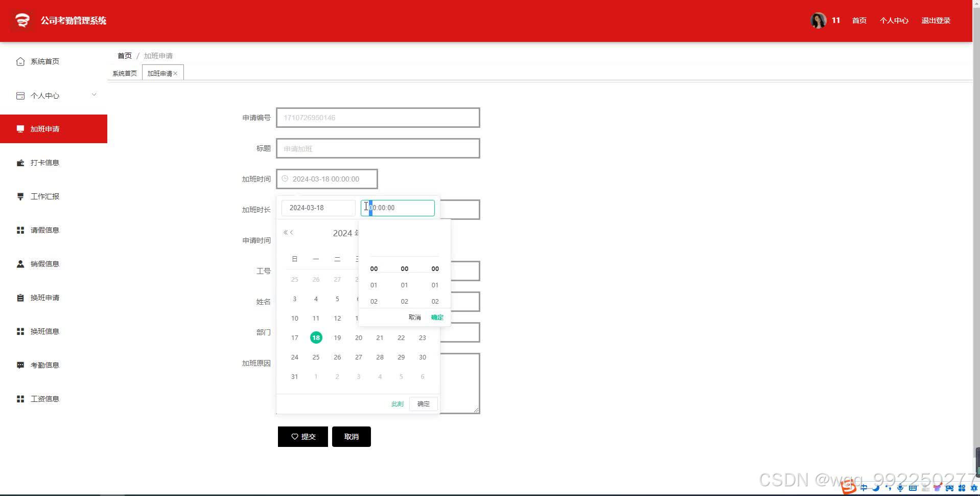
Task: Open the user avatar picture
Action: point(818,20)
